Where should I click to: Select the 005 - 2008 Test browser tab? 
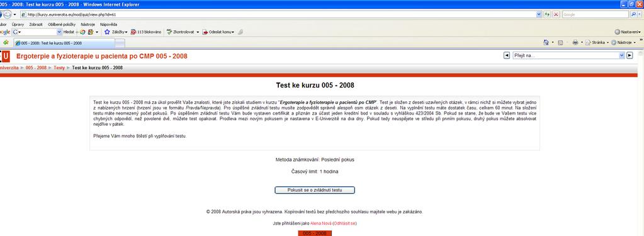point(64,43)
